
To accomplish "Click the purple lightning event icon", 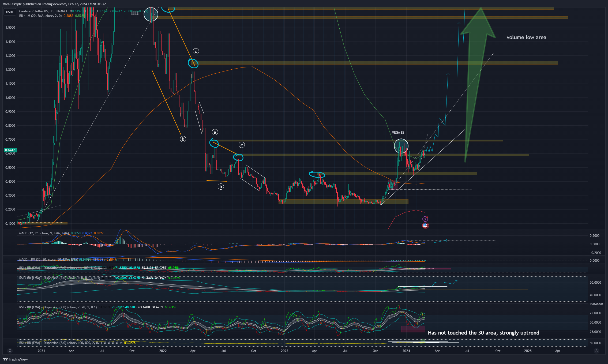I will pyautogui.click(x=425, y=219).
